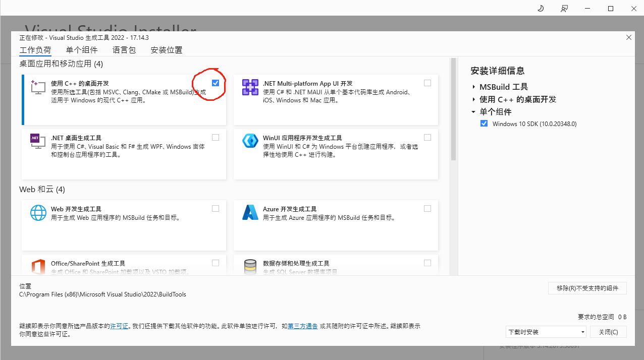Switch to 工作负荷 tab

click(x=35, y=50)
